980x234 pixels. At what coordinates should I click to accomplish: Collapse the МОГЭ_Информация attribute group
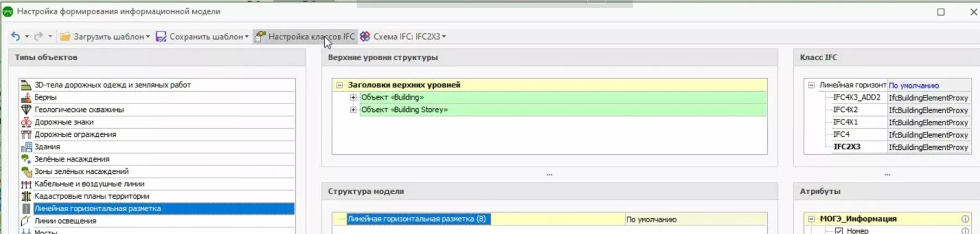point(811,219)
